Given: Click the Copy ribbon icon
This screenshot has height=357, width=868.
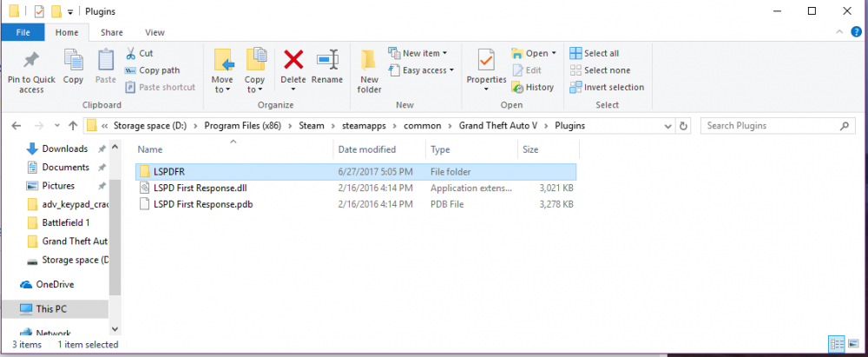Looking at the screenshot, I should [73, 61].
